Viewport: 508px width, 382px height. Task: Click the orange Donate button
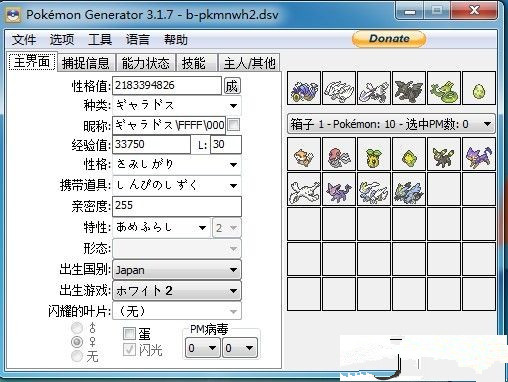click(389, 39)
